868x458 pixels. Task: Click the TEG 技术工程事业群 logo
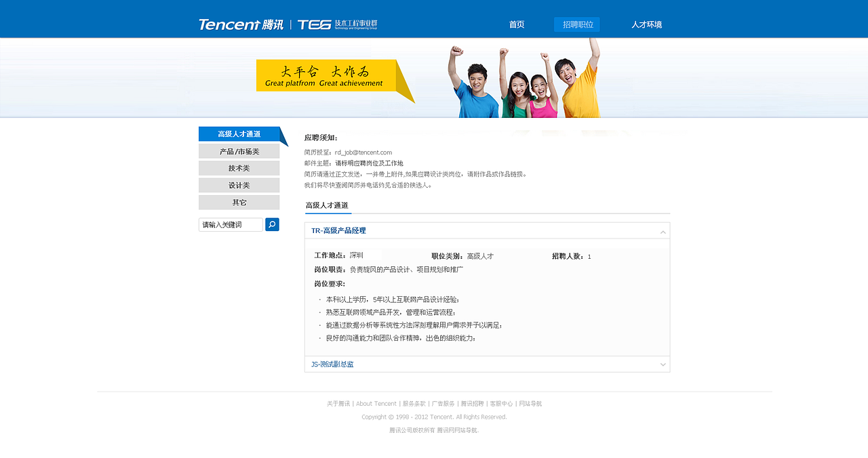click(x=337, y=24)
